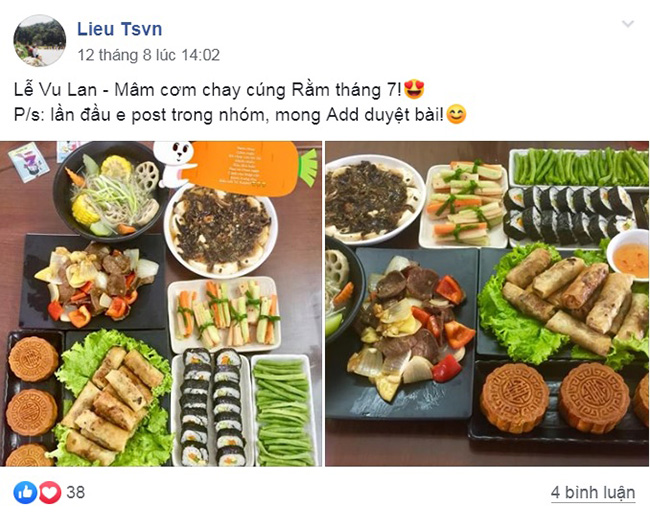Image resolution: width=650 pixels, height=528 pixels.
Task: Click the smiling emoji after duyệt bài
Action: 456,114
